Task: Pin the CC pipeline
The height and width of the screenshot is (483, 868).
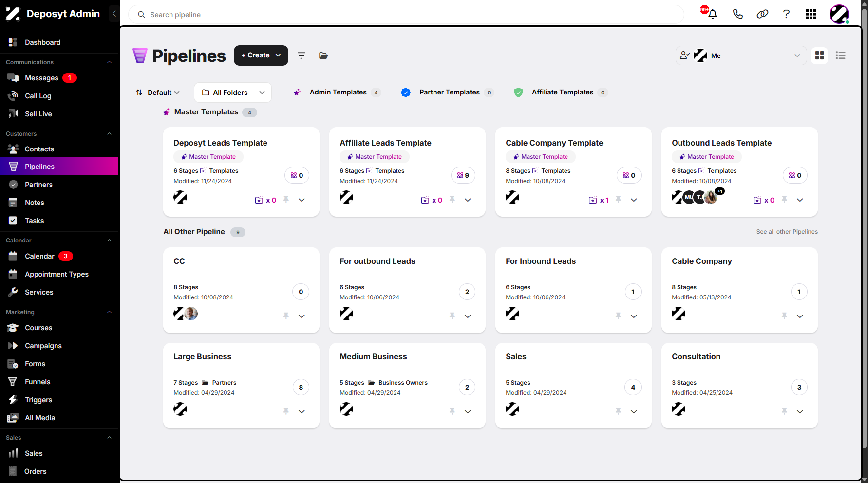Action: point(286,316)
